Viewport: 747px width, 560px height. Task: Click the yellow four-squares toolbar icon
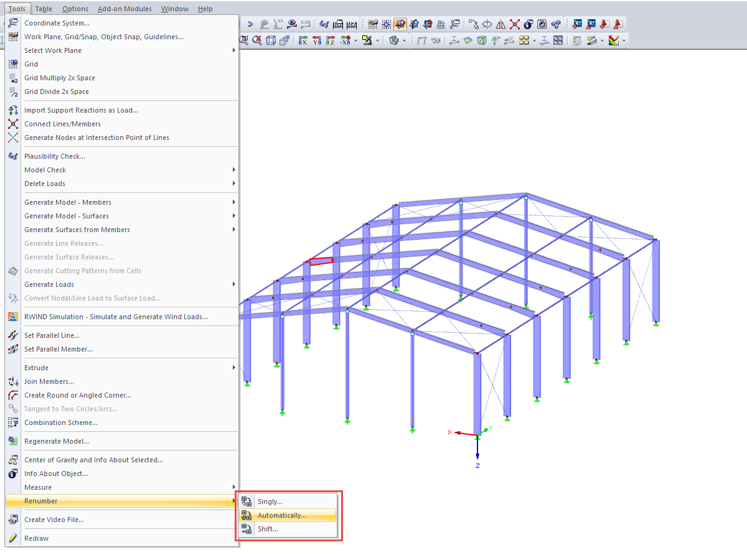click(524, 40)
